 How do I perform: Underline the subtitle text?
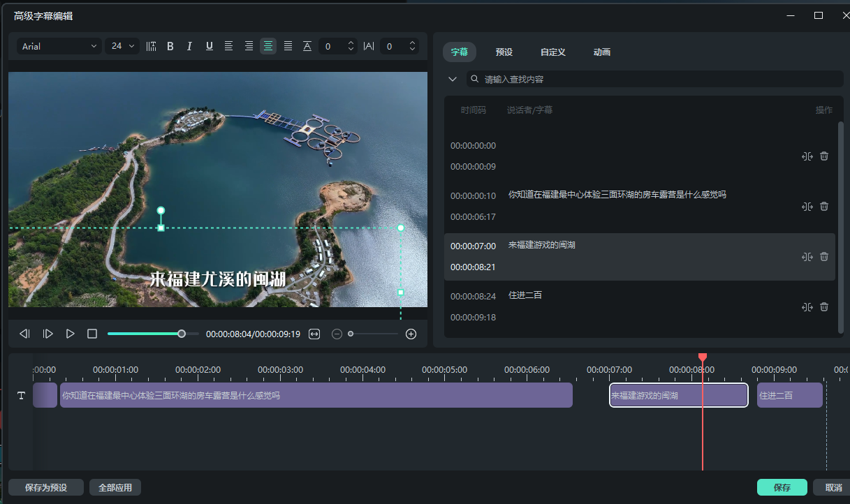[x=209, y=46]
